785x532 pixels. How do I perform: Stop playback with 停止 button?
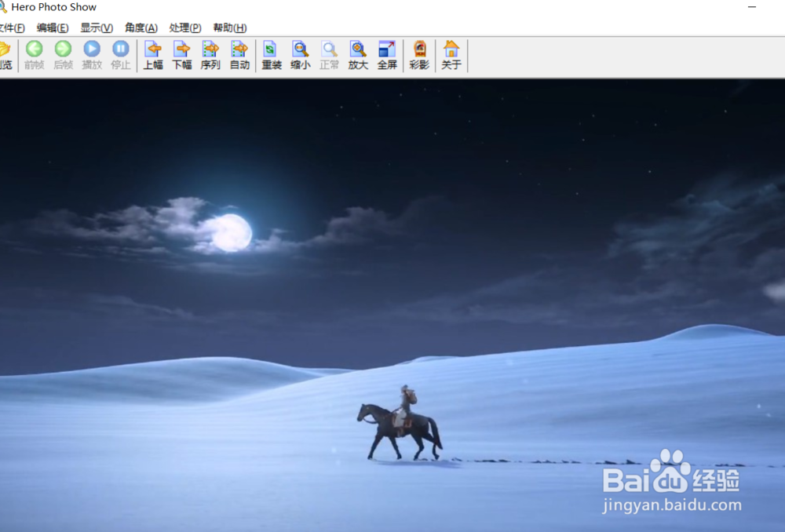coord(121,55)
